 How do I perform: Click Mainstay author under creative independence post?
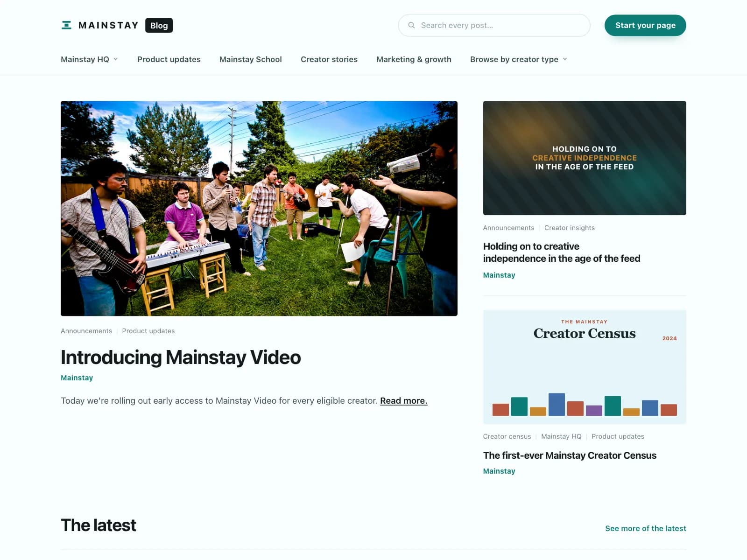pyautogui.click(x=499, y=275)
